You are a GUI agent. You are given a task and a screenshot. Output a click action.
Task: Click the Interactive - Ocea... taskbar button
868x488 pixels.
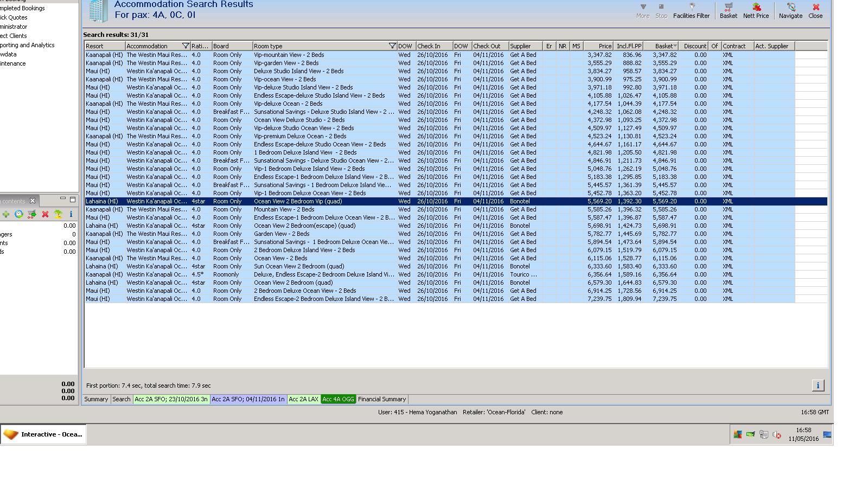43,434
